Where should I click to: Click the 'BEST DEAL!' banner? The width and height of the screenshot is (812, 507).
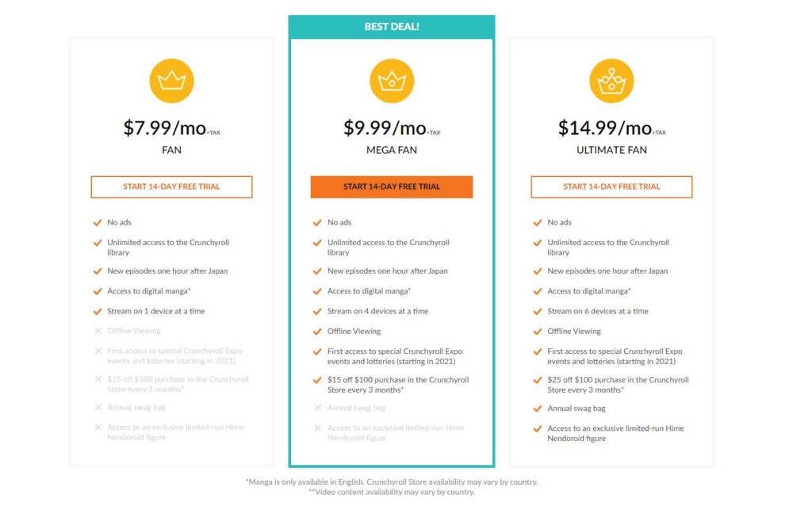tap(392, 27)
